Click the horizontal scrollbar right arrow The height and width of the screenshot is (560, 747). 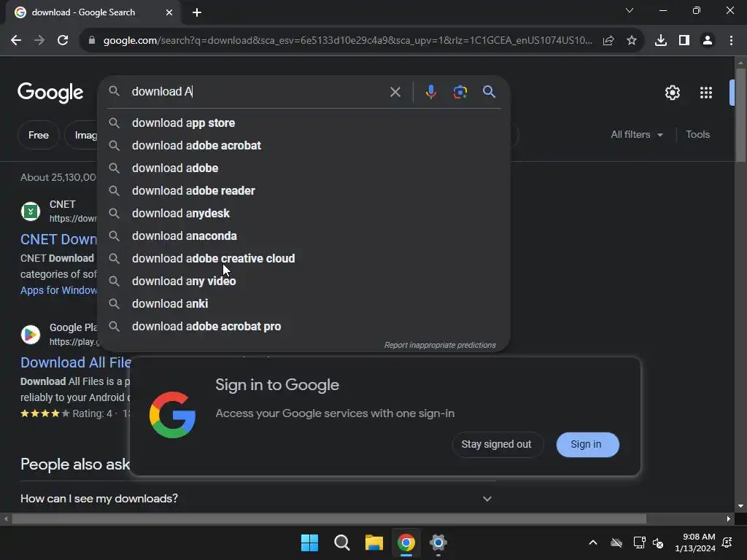pos(729,518)
